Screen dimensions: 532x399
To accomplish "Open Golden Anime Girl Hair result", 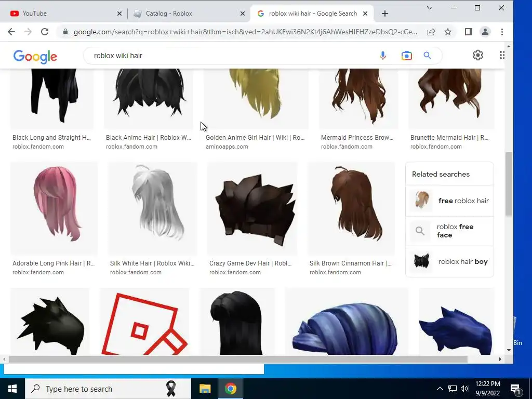I will 255,137.
